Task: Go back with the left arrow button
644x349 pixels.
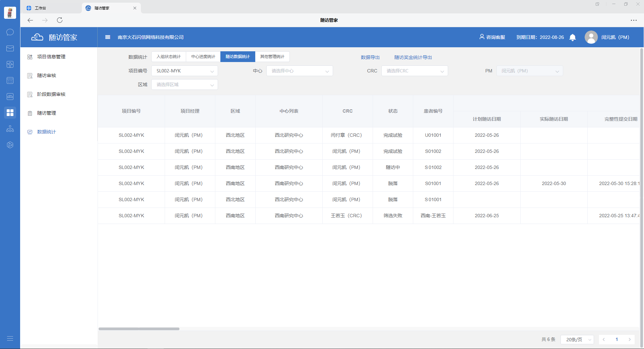Action: [30, 20]
